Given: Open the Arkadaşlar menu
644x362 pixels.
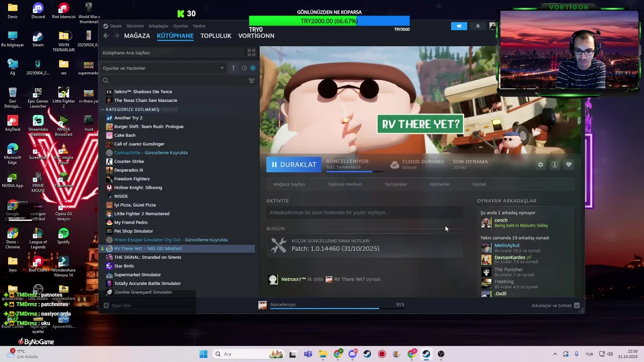Looking at the screenshot, I should click(158, 26).
